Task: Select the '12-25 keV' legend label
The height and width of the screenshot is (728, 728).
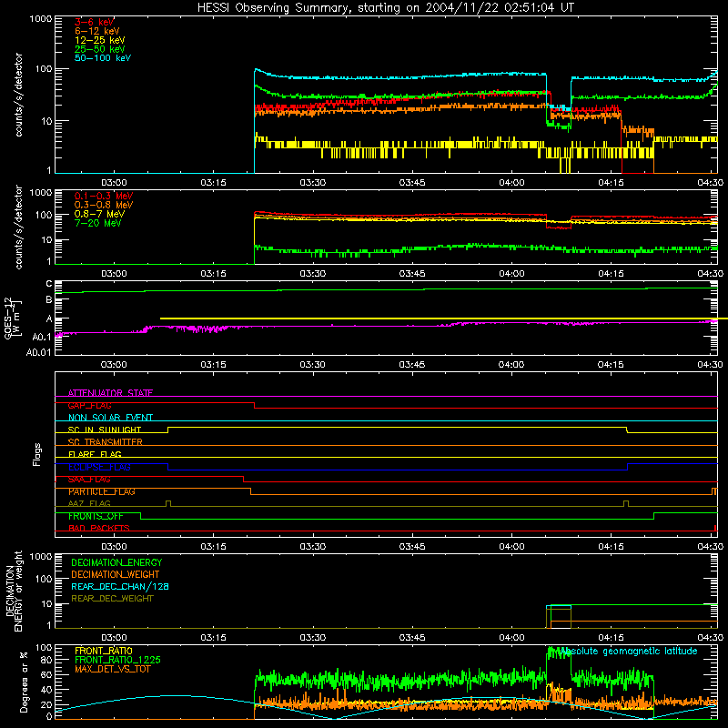Action: click(99, 40)
